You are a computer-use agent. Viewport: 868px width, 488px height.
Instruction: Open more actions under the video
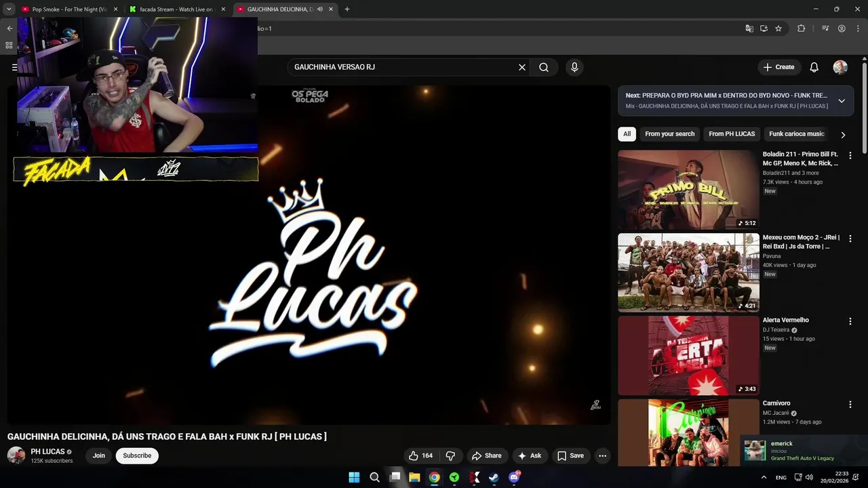[602, 455]
